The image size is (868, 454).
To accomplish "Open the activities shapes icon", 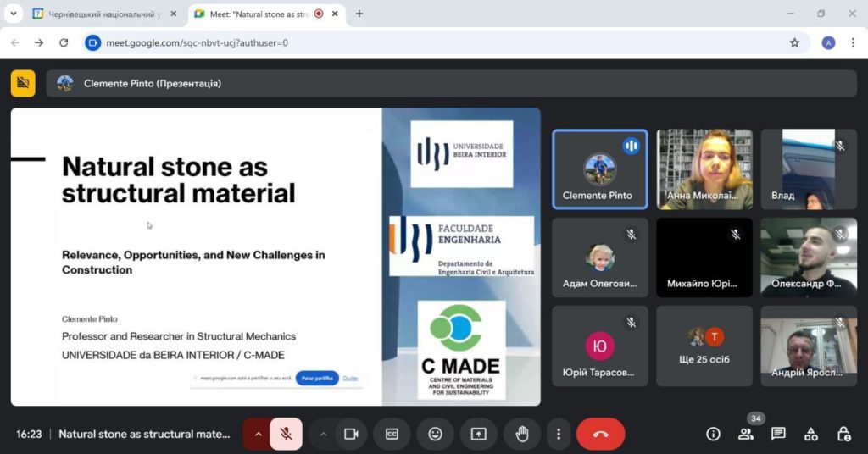I will pos(811,434).
